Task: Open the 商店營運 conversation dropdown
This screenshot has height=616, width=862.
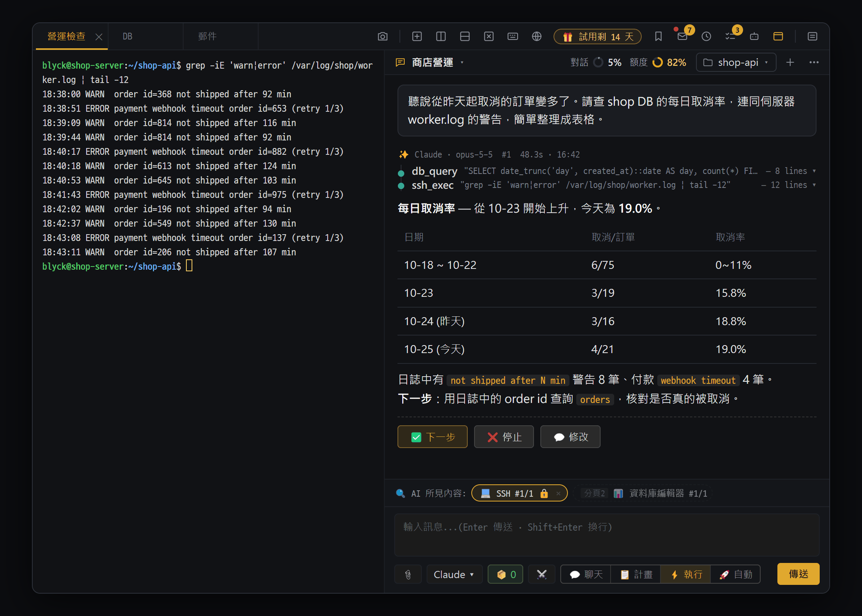Action: (x=462, y=62)
